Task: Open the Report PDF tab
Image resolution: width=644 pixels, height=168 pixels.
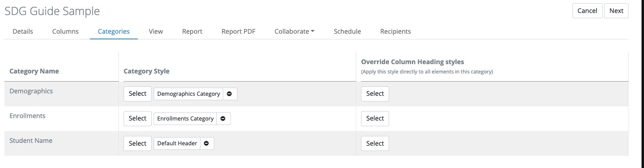Action: pos(238,31)
